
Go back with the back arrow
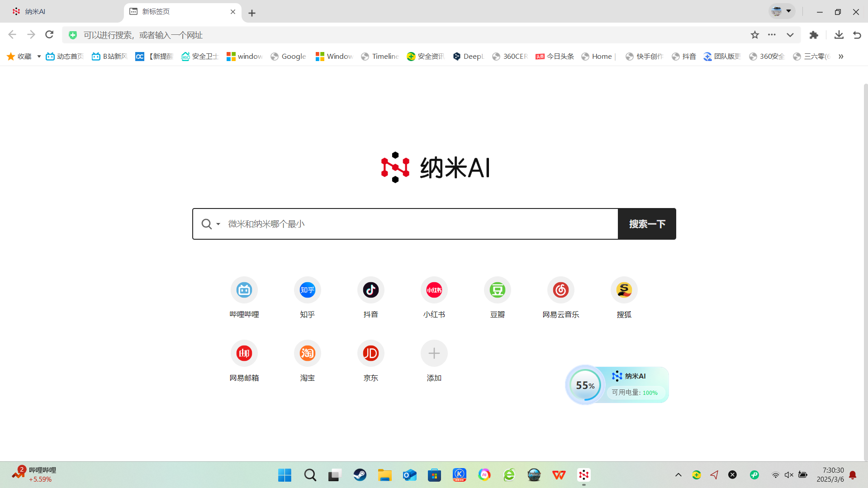12,35
